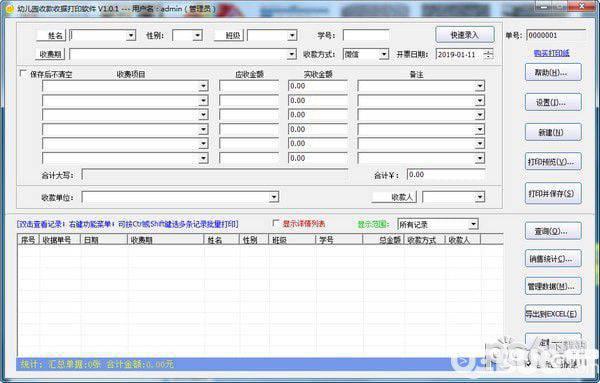Enable the 显示详情列表 checkbox

(275, 223)
